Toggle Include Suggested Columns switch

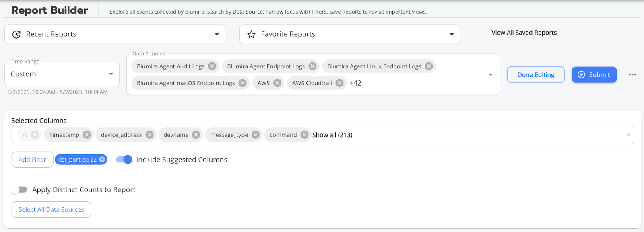124,160
